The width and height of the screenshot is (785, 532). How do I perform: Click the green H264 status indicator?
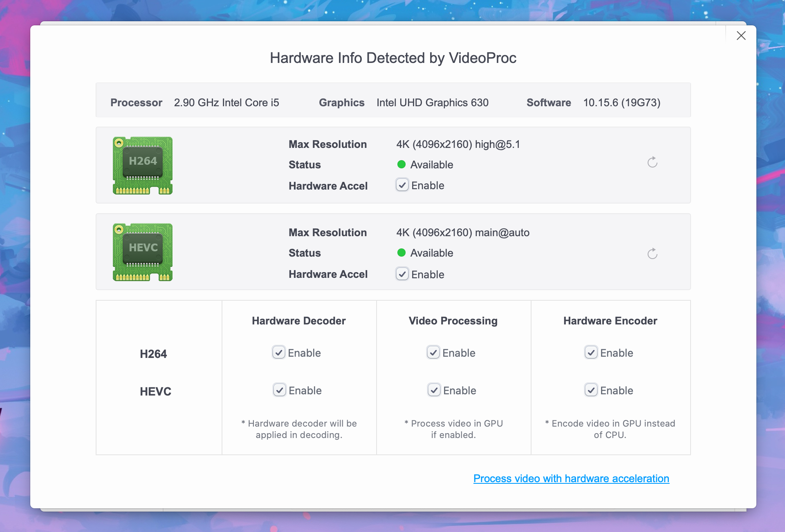coord(401,164)
